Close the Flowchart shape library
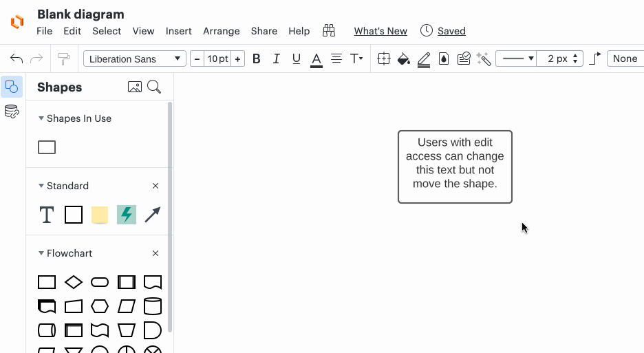 coord(155,253)
